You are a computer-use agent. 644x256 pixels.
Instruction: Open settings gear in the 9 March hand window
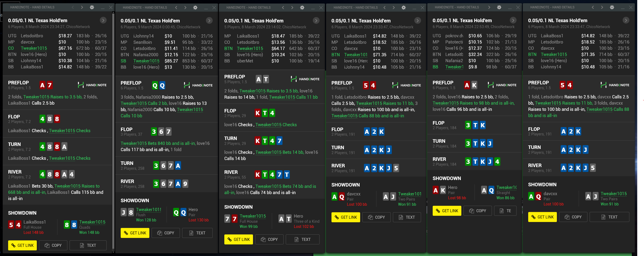[x=195, y=8]
